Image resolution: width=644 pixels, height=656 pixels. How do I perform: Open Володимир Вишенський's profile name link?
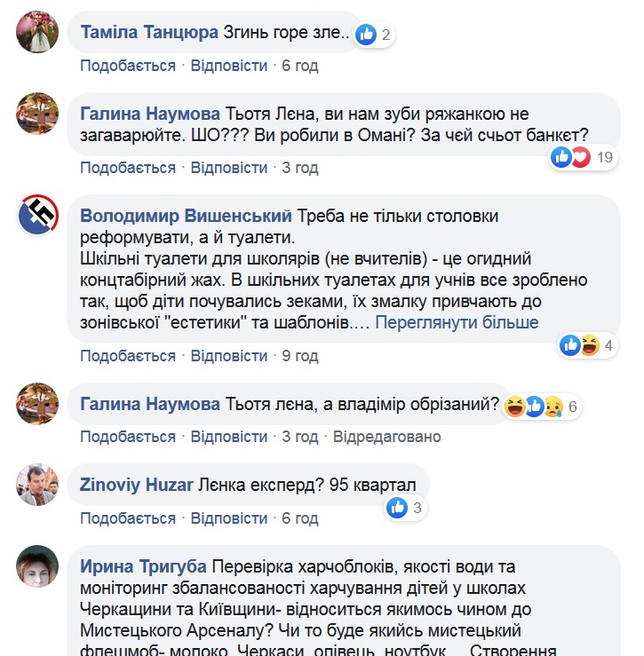pyautogui.click(x=186, y=216)
